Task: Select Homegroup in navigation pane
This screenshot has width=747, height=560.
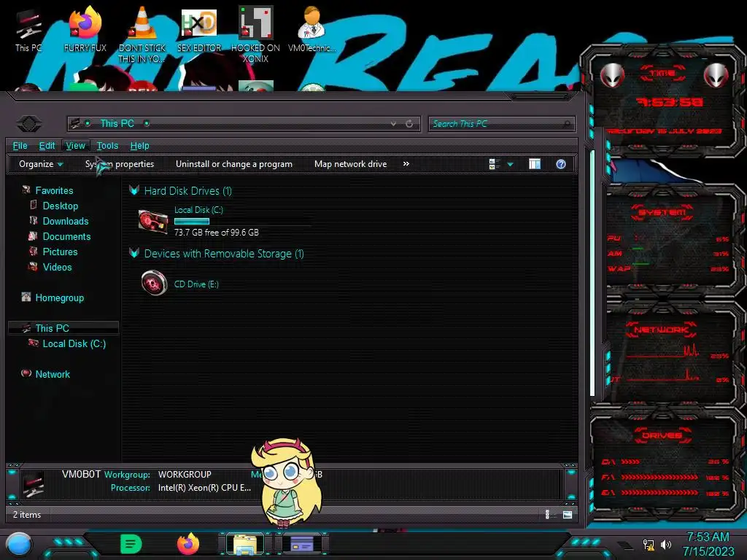Action: (59, 297)
